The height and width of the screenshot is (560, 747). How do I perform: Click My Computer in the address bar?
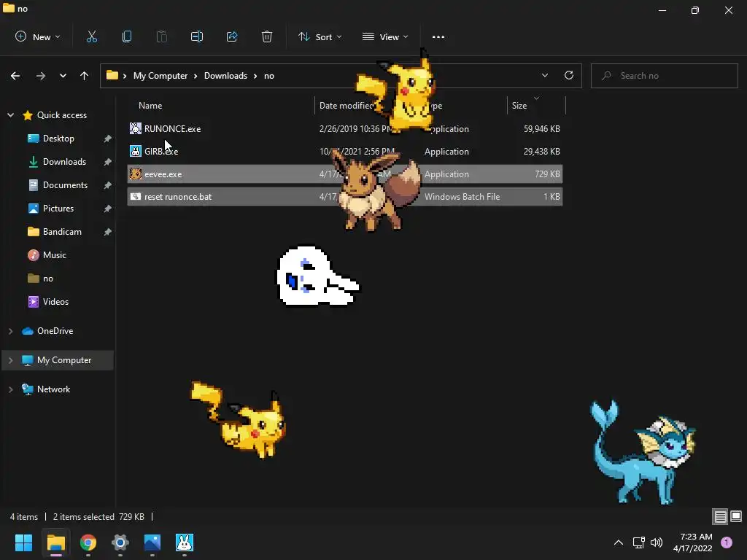160,76
